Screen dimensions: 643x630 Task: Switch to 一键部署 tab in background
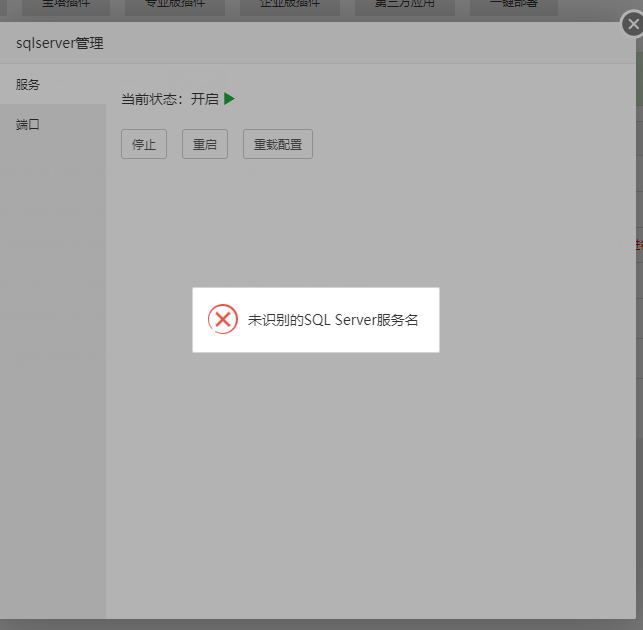(x=513, y=6)
